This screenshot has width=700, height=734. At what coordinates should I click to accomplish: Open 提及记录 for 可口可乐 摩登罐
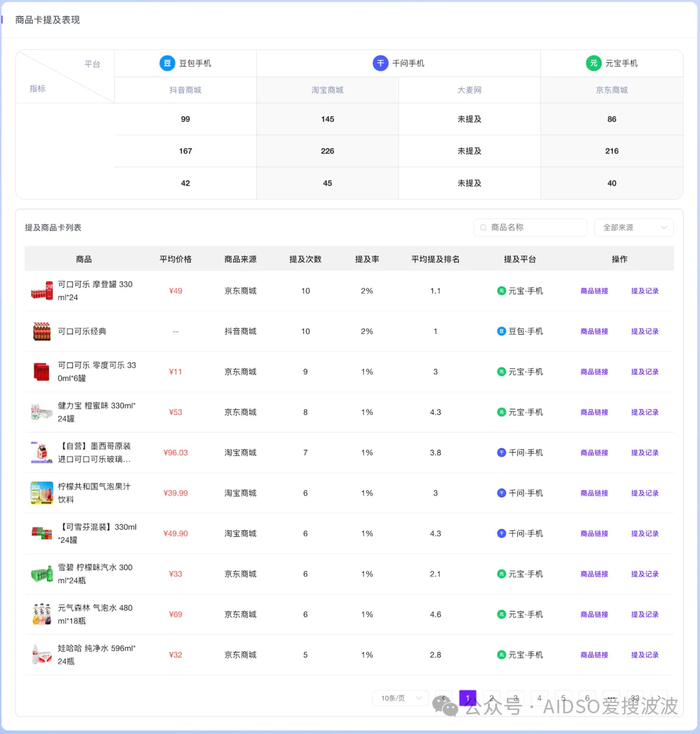645,290
